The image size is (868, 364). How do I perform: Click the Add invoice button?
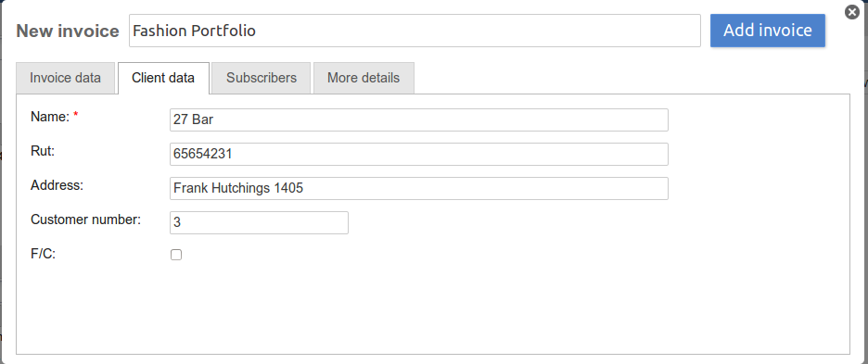click(x=768, y=31)
